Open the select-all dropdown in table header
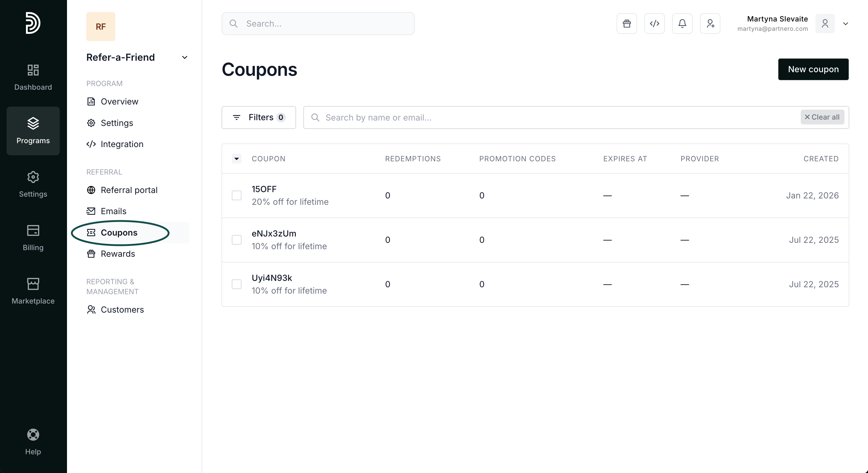The width and height of the screenshot is (868, 473). pyautogui.click(x=237, y=159)
